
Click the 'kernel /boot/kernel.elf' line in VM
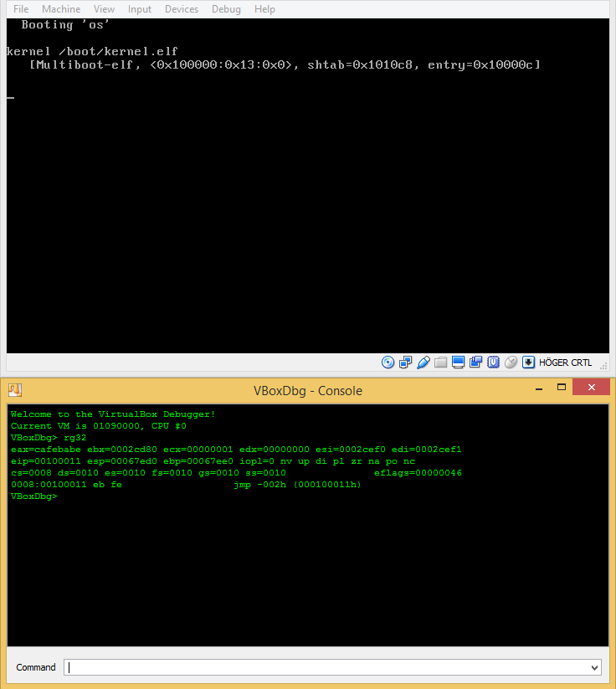pyautogui.click(x=92, y=51)
